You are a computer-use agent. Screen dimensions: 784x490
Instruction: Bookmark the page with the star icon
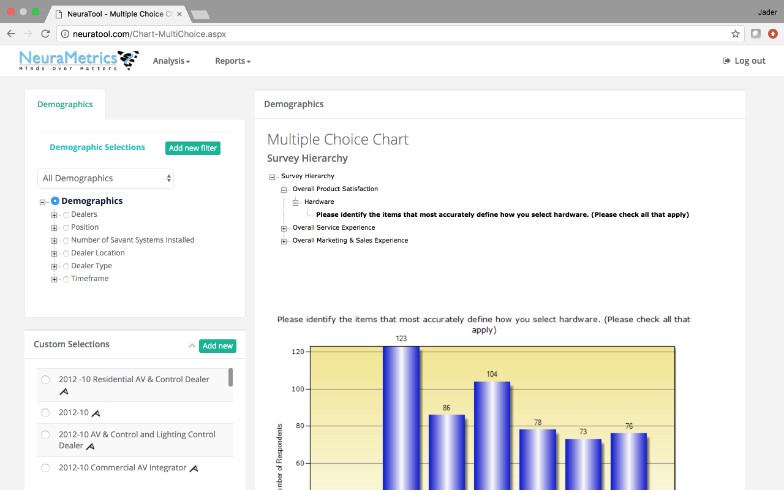[735, 34]
